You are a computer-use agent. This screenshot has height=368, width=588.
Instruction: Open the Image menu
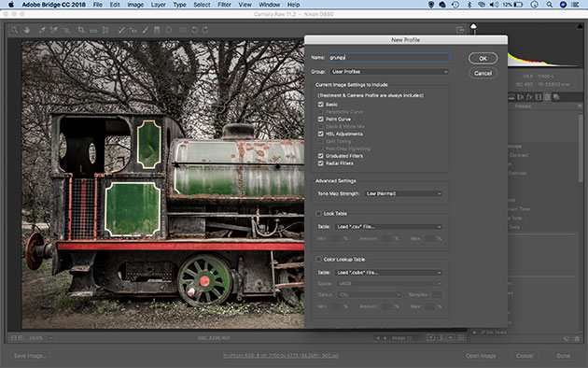[x=135, y=5]
